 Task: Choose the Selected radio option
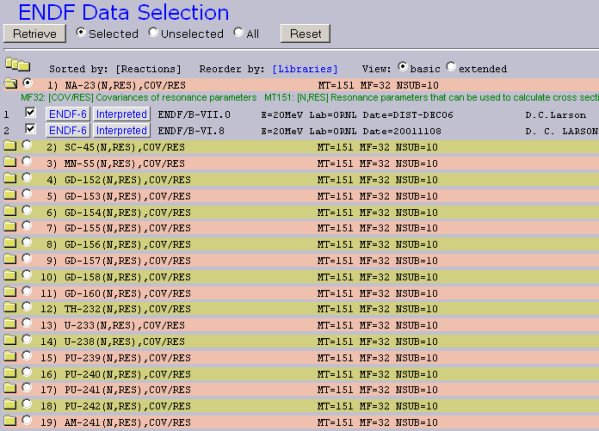tap(81, 32)
